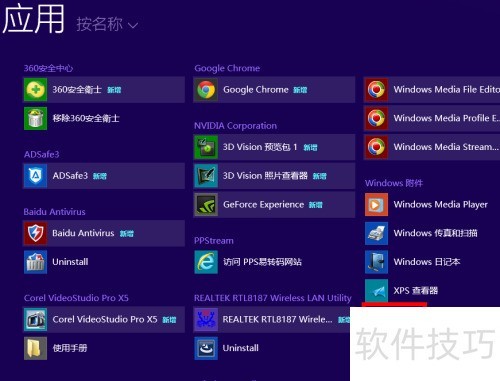Launch Google Chrome from its icon
Image resolution: width=500 pixels, height=381 pixels.
(x=206, y=89)
